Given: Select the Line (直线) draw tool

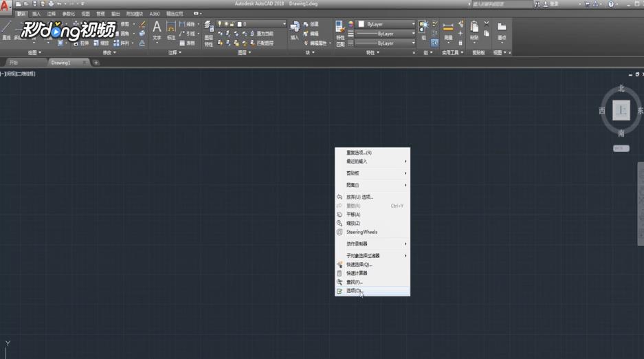Looking at the screenshot, I should tap(6, 30).
